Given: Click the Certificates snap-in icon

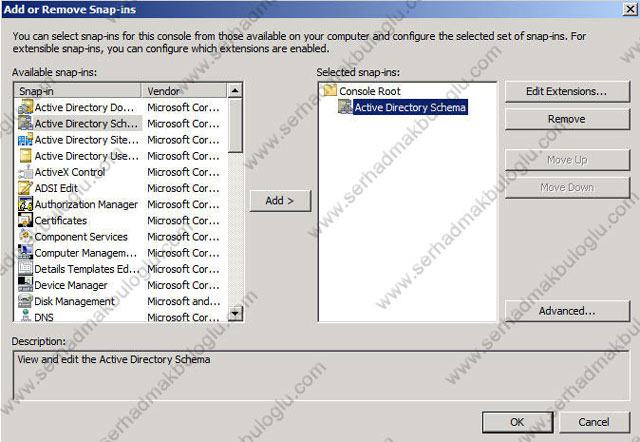Looking at the screenshot, I should pyautogui.click(x=25, y=220).
